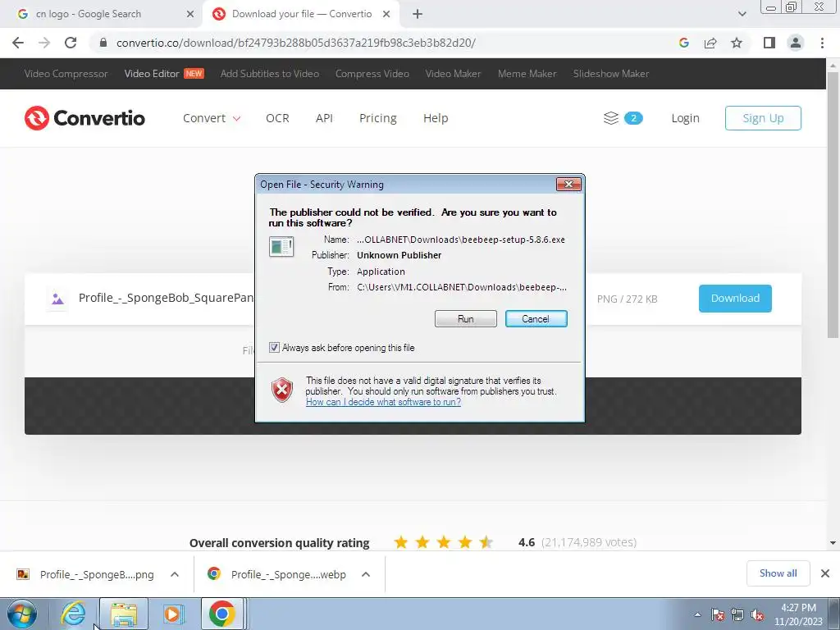Open the conversion queue layers icon
The width and height of the screenshot is (840, 630).
pyautogui.click(x=610, y=118)
